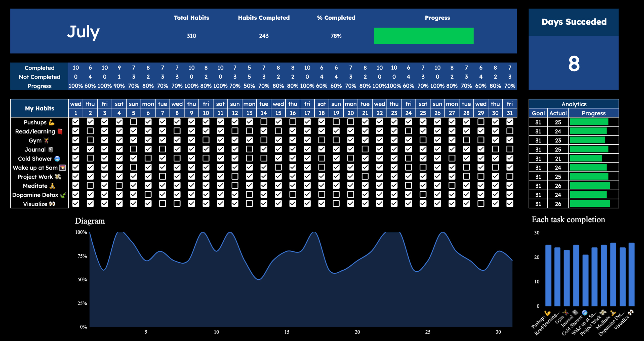Click the Actual column header

558,113
